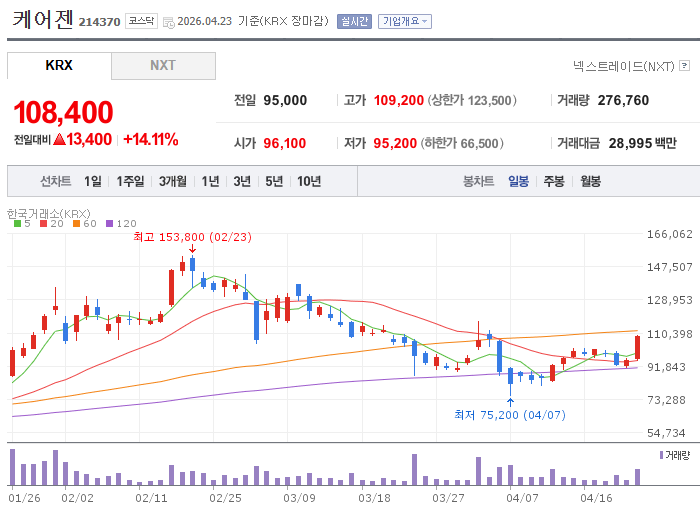The image size is (700, 511).
Task: Click the low price 95,200
Action: pyautogui.click(x=395, y=143)
